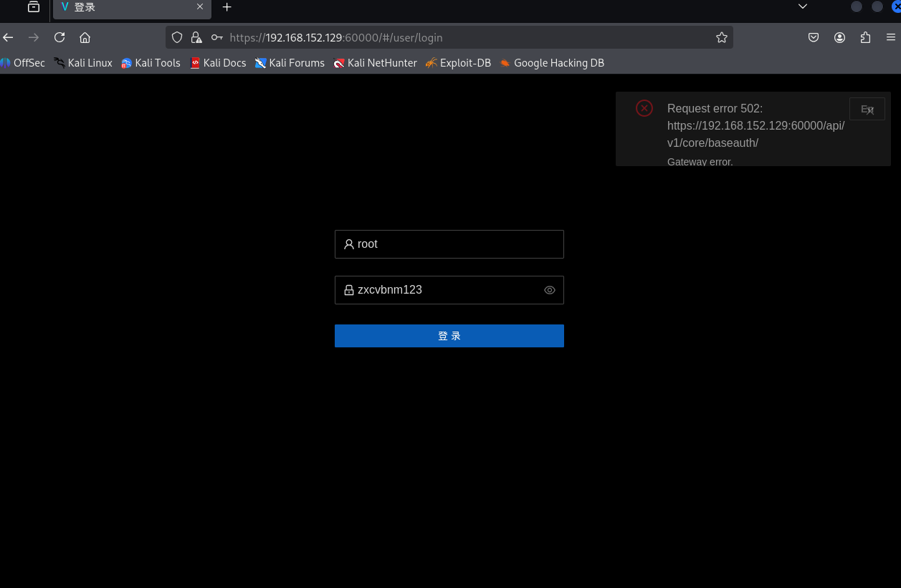Open a new browser tab
Viewport: 901px width, 588px height.
click(x=227, y=7)
